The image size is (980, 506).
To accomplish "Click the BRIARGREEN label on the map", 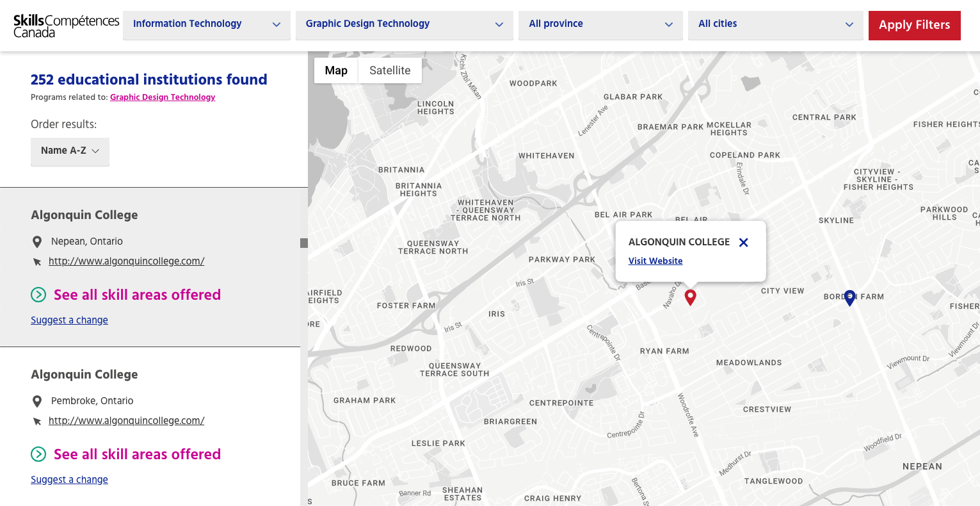I will (510, 421).
